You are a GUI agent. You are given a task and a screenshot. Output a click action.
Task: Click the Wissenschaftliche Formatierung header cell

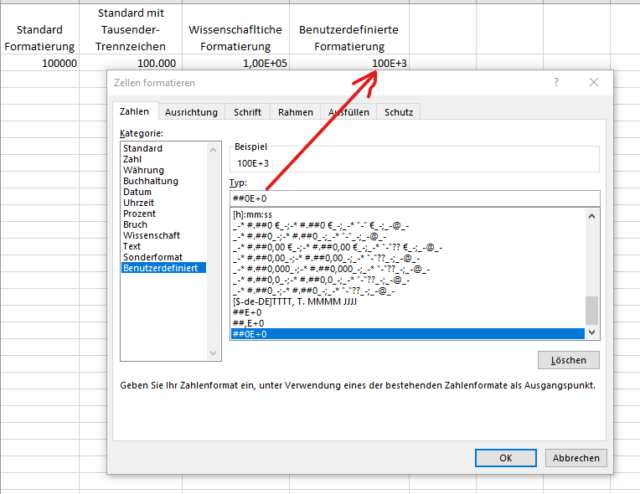click(236, 29)
